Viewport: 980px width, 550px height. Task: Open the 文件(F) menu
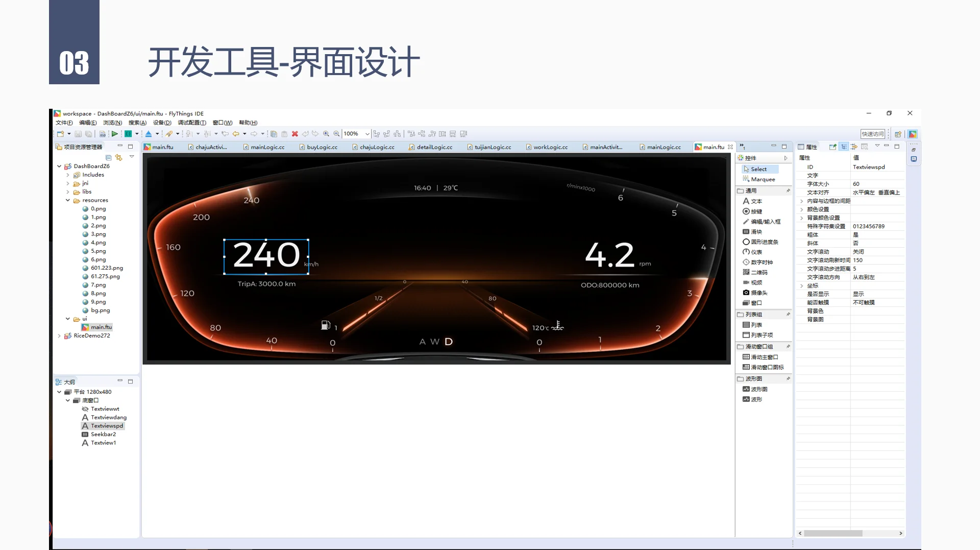[64, 123]
